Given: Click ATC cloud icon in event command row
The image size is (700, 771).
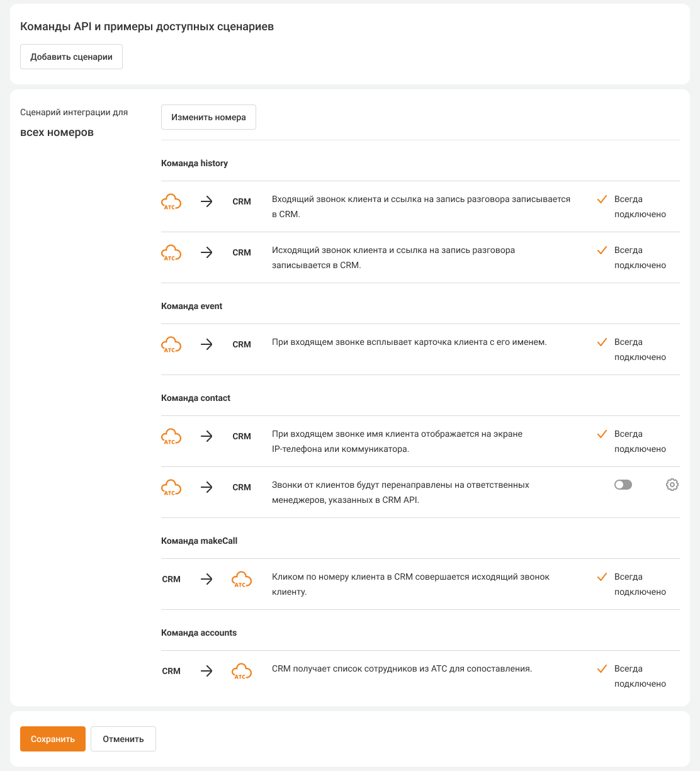Looking at the screenshot, I should tap(171, 345).
